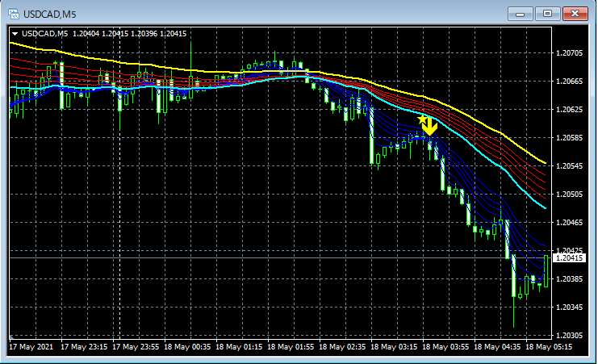
Task: Select the cyan moving average line's right end
Action: (x=545, y=208)
